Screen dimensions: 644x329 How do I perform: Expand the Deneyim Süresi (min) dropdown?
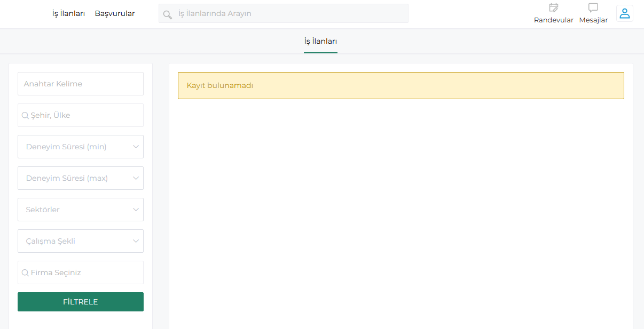pyautogui.click(x=81, y=147)
